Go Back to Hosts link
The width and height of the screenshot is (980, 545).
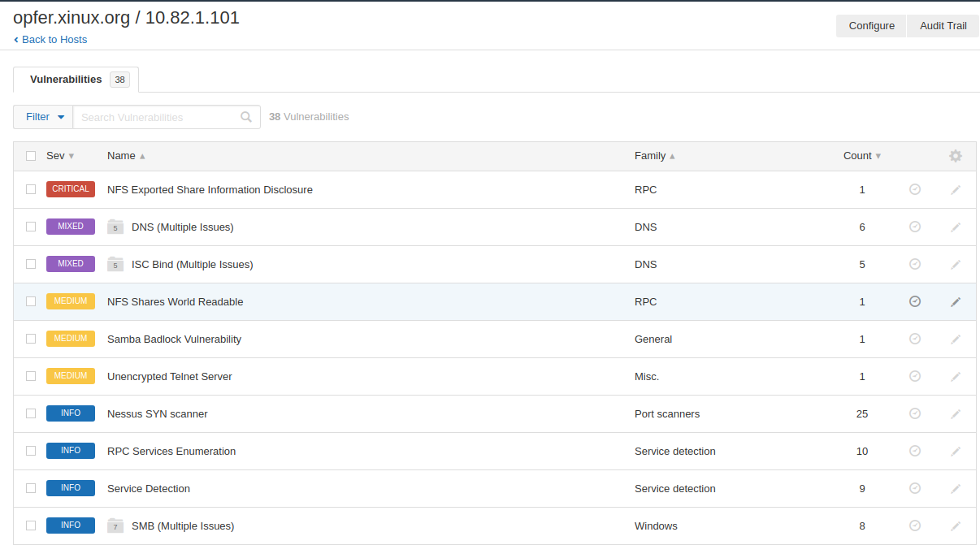click(x=54, y=39)
